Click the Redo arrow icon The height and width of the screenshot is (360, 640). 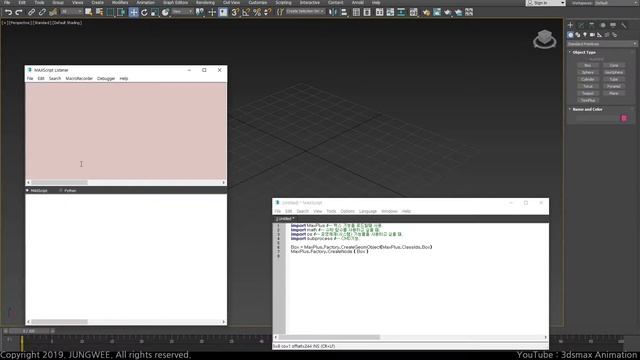19,12
